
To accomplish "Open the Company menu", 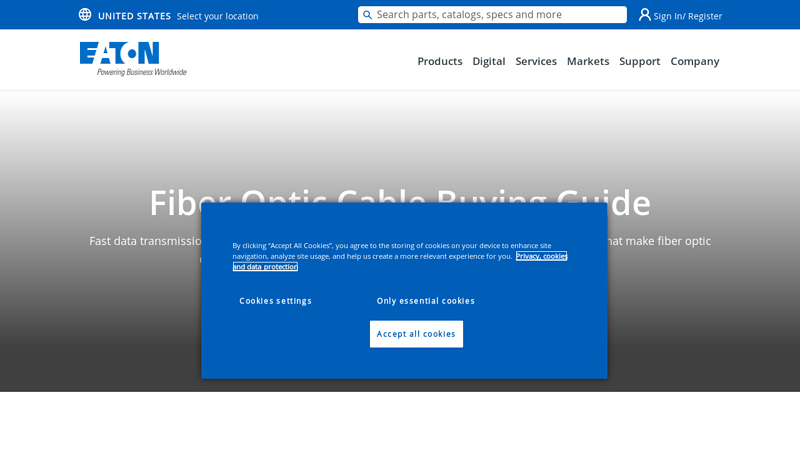I will pyautogui.click(x=694, y=61).
